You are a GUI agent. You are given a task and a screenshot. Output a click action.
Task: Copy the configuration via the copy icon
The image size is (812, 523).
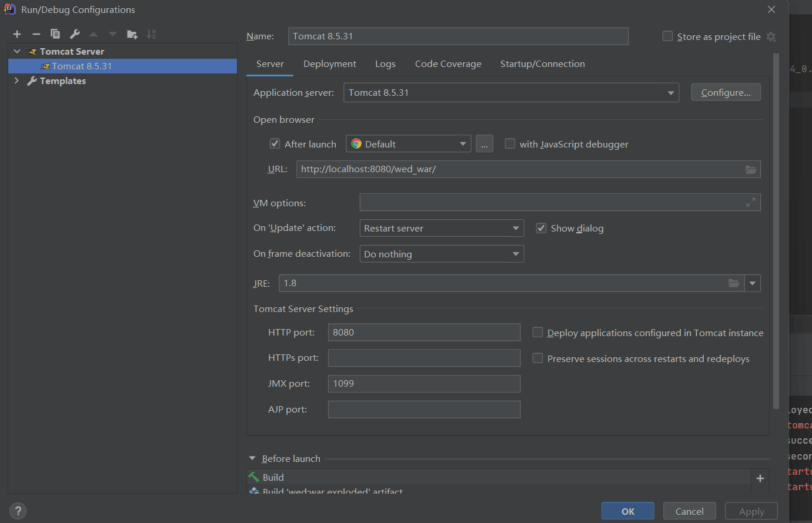55,34
